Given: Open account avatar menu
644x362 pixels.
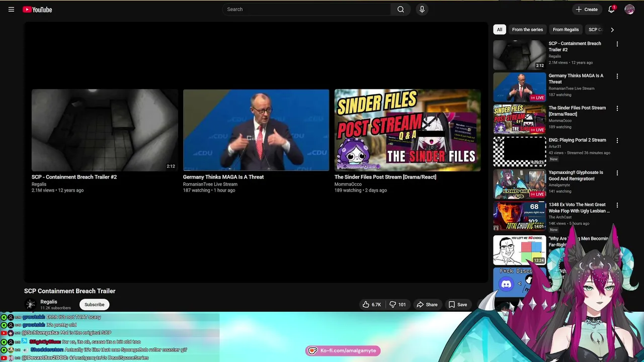Looking at the screenshot, I should click(x=629, y=9).
